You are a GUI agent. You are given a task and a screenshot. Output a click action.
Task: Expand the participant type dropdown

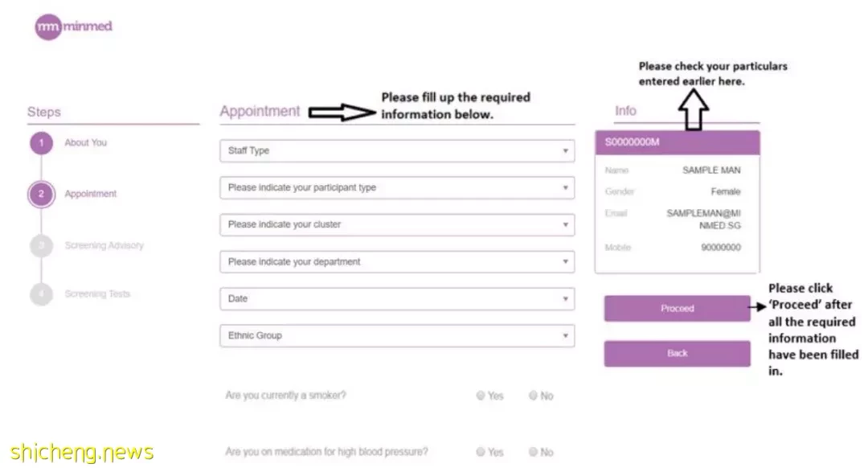click(x=397, y=187)
